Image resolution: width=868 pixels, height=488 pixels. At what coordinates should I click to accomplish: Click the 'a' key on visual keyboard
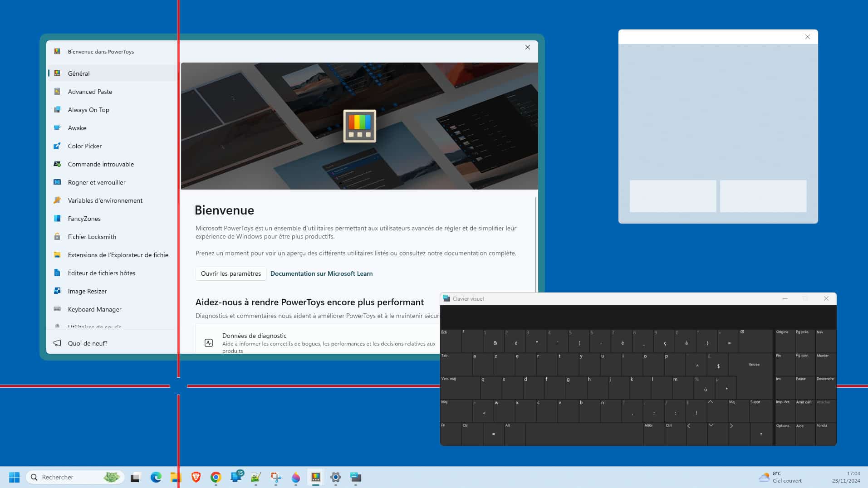(482, 364)
